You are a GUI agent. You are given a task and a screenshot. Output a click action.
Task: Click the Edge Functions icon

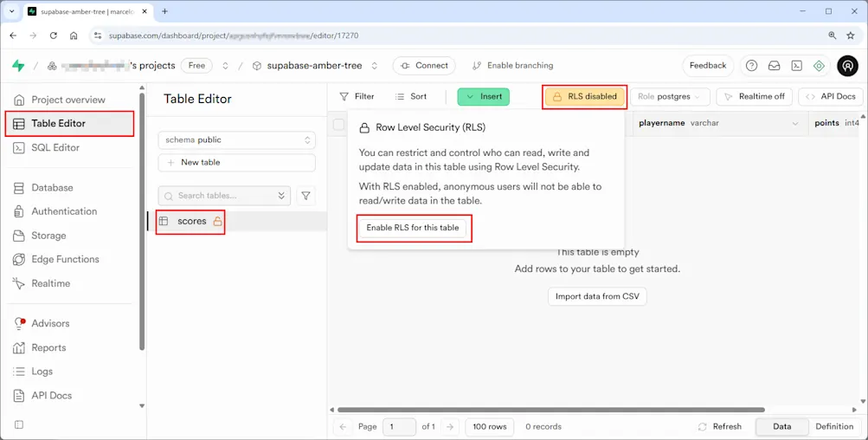pos(19,259)
